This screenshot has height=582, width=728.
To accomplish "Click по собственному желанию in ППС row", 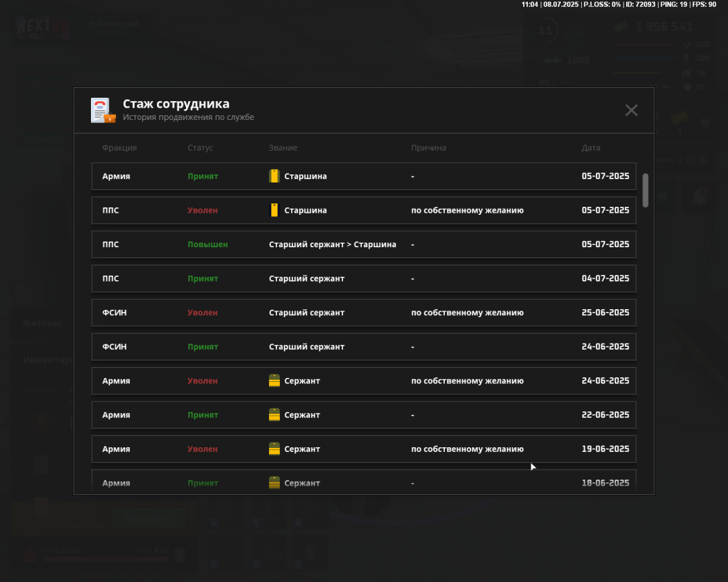I will (x=467, y=210).
